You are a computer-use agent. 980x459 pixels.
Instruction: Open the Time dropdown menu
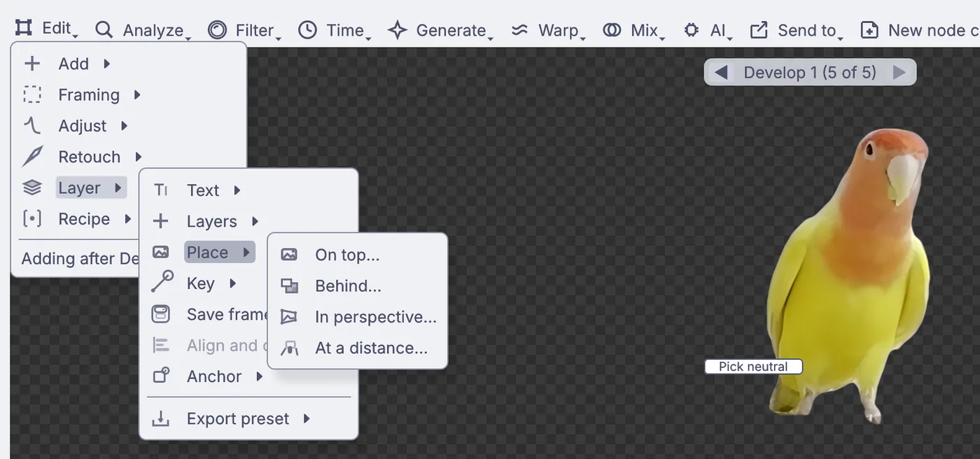334,30
